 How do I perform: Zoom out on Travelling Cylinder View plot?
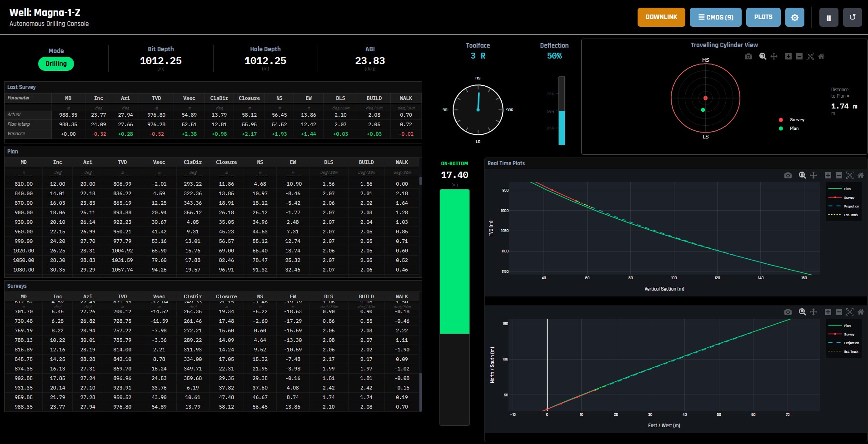(799, 56)
